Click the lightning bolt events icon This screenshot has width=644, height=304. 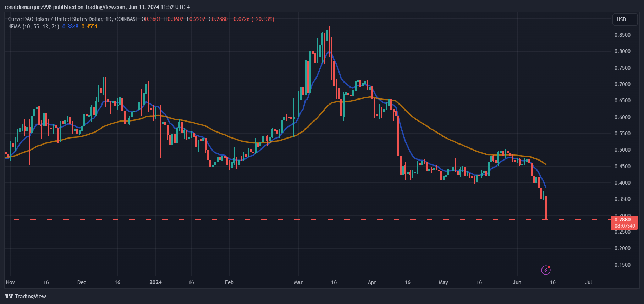546,270
